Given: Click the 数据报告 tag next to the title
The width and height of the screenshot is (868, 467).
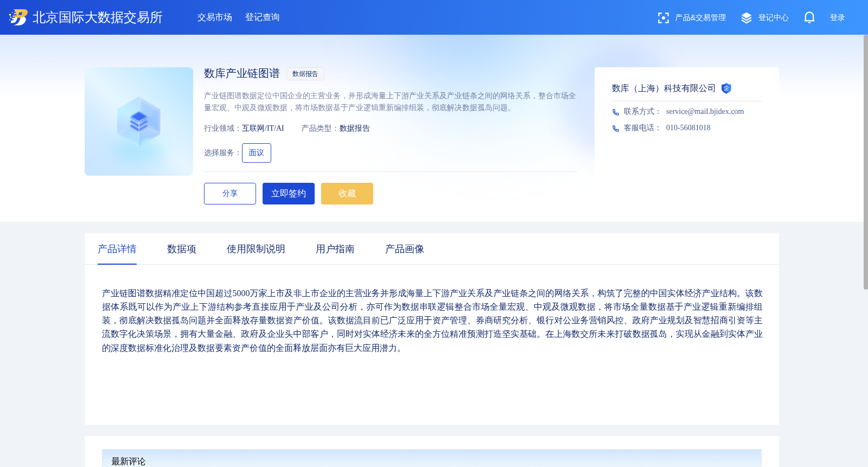Looking at the screenshot, I should [305, 74].
